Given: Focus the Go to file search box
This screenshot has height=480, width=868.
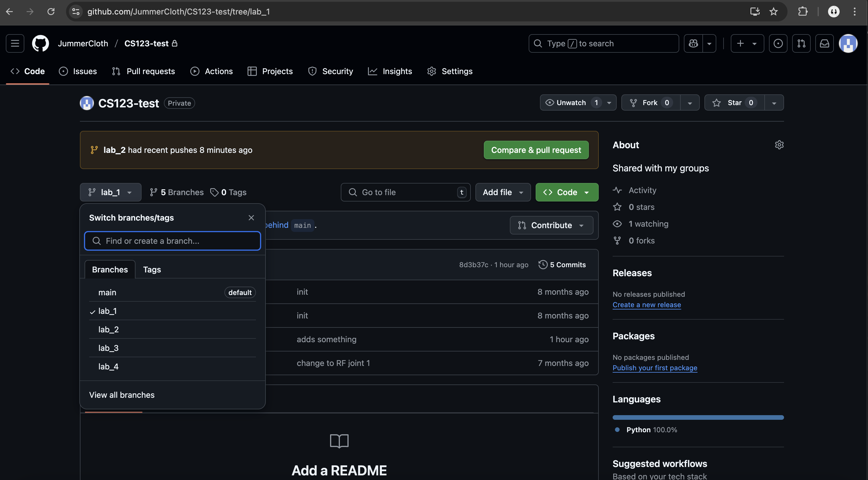Looking at the screenshot, I should pos(405,192).
